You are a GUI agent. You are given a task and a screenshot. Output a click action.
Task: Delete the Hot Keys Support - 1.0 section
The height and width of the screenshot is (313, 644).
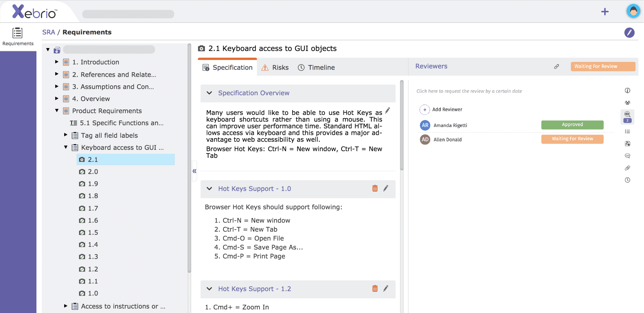[375, 188]
